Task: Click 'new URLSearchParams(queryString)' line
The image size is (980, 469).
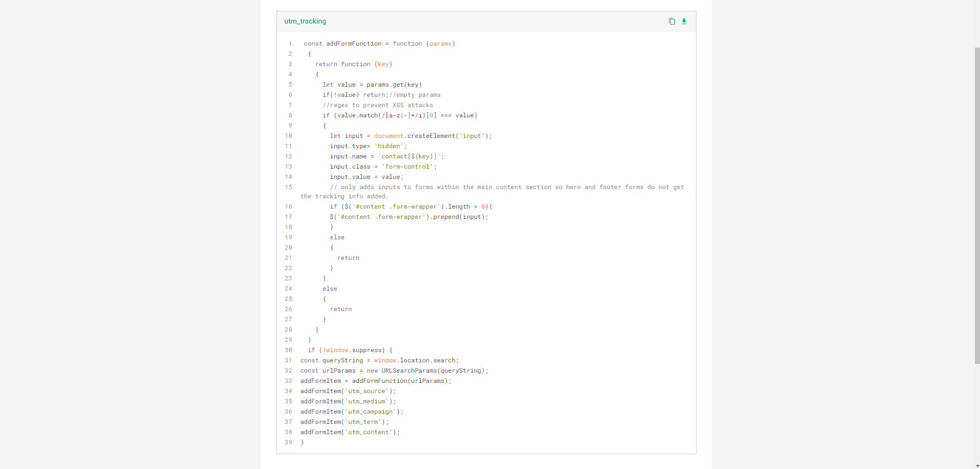Action: point(394,371)
